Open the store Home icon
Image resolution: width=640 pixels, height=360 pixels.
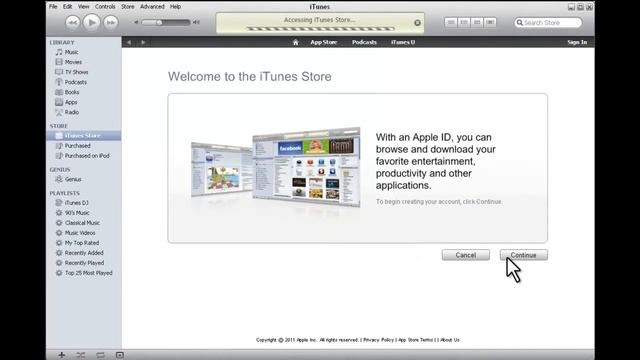[x=296, y=42]
